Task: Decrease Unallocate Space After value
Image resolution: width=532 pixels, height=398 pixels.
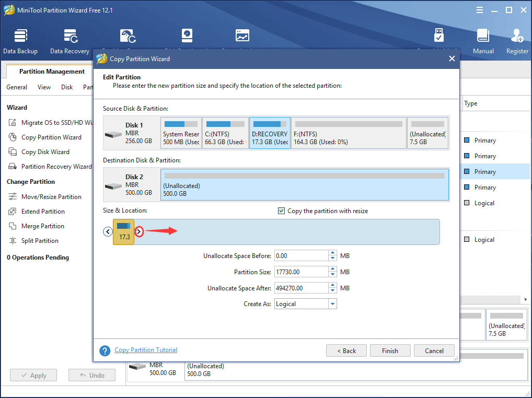Action: click(x=332, y=290)
